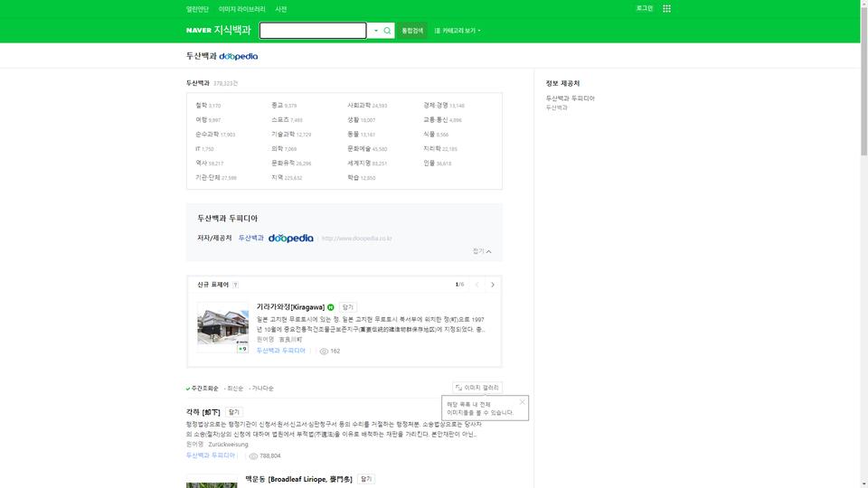Go to NAVER 지식백과 home logo
Viewport: 868px width, 488px height.
[218, 31]
